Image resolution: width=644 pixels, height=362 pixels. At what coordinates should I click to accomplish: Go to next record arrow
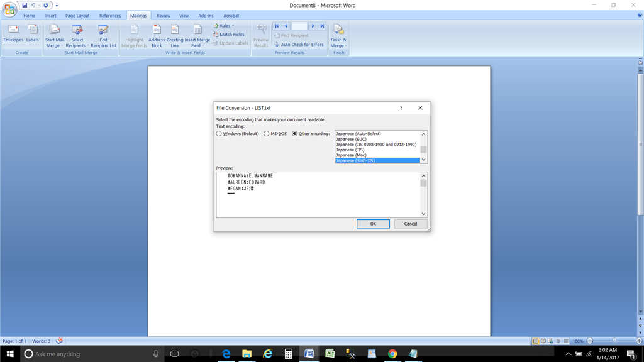pyautogui.click(x=313, y=26)
